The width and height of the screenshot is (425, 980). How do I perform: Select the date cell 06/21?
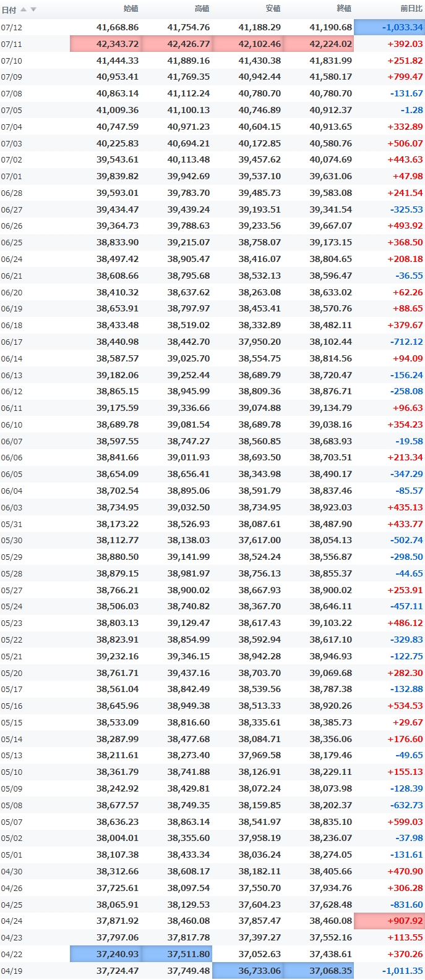[12, 276]
